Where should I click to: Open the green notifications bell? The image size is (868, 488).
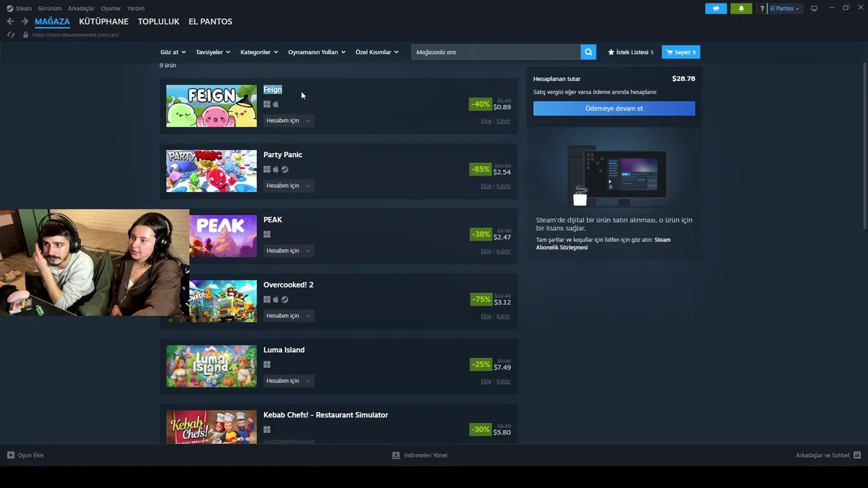(741, 8)
